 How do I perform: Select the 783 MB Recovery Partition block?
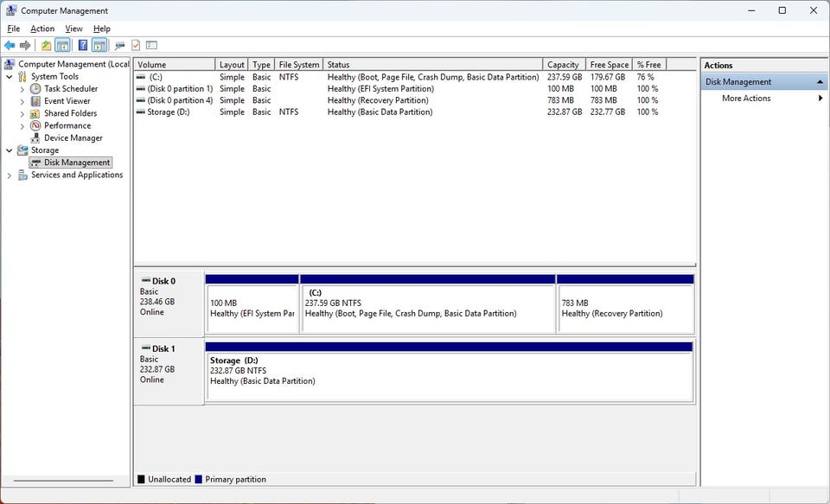coord(624,308)
